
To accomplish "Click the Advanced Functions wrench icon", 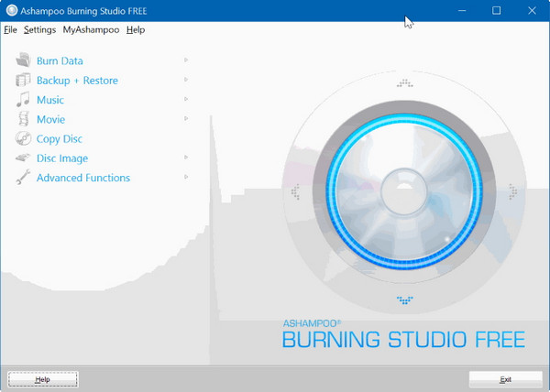I will tap(23, 178).
